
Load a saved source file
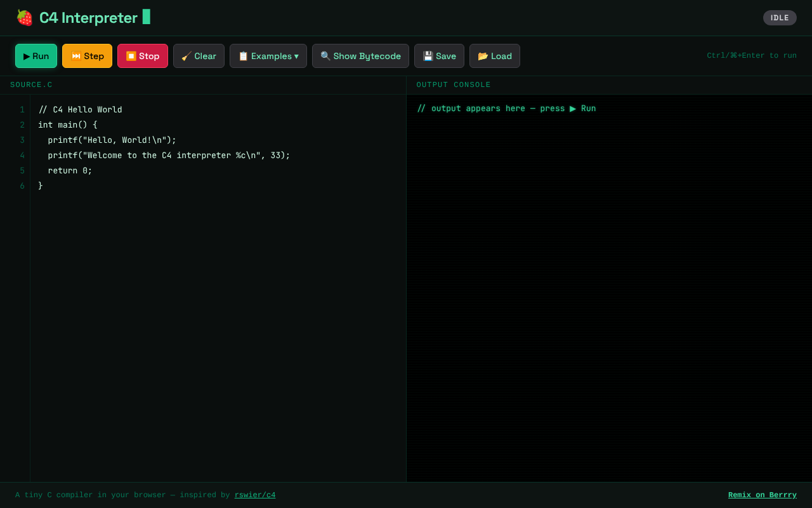click(495, 56)
